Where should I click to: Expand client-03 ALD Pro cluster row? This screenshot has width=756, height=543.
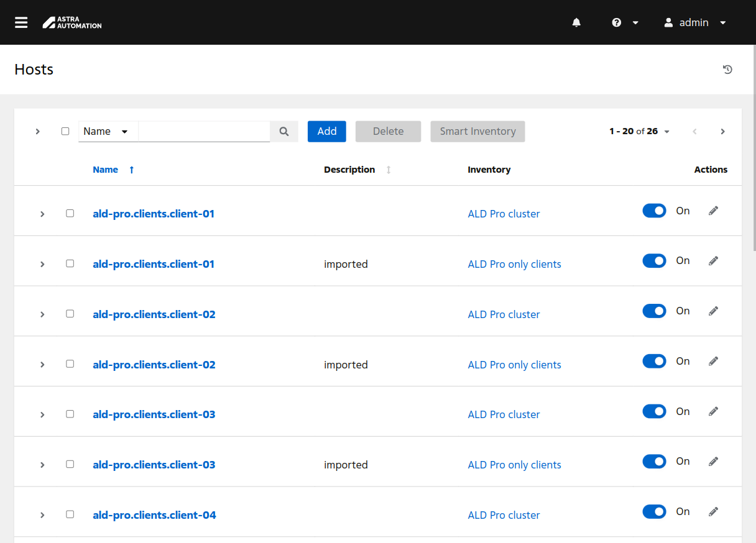click(42, 414)
